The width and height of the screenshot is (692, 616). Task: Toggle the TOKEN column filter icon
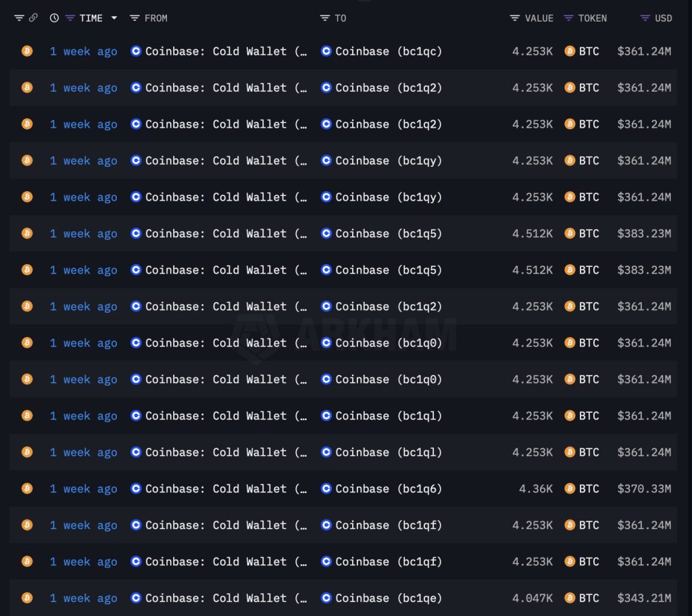[568, 18]
